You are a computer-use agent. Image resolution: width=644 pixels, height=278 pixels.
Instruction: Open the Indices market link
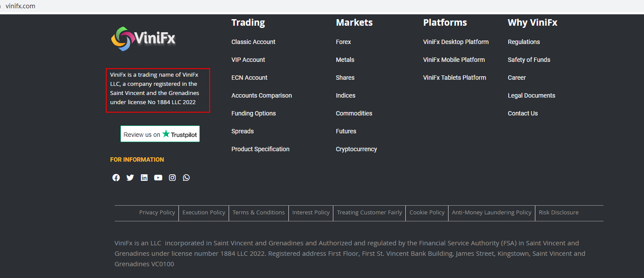click(x=346, y=95)
